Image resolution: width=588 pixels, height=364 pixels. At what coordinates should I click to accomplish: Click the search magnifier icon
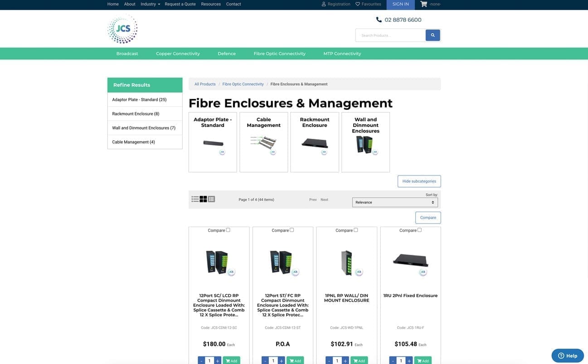(x=432, y=34)
